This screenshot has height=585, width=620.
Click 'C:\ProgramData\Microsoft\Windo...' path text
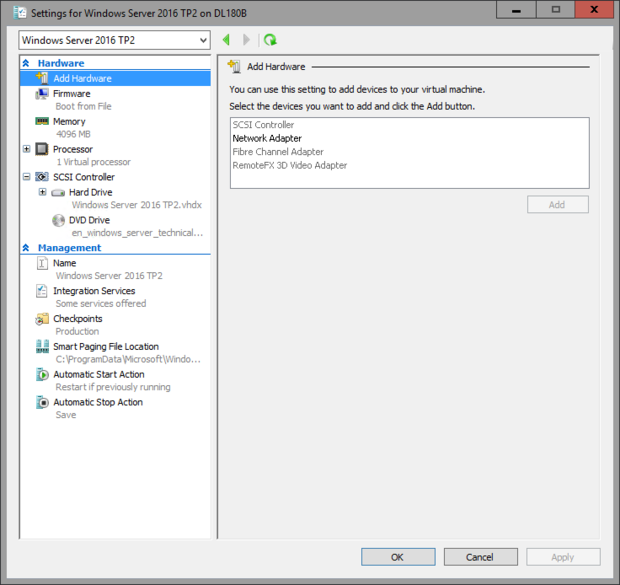coord(128,359)
